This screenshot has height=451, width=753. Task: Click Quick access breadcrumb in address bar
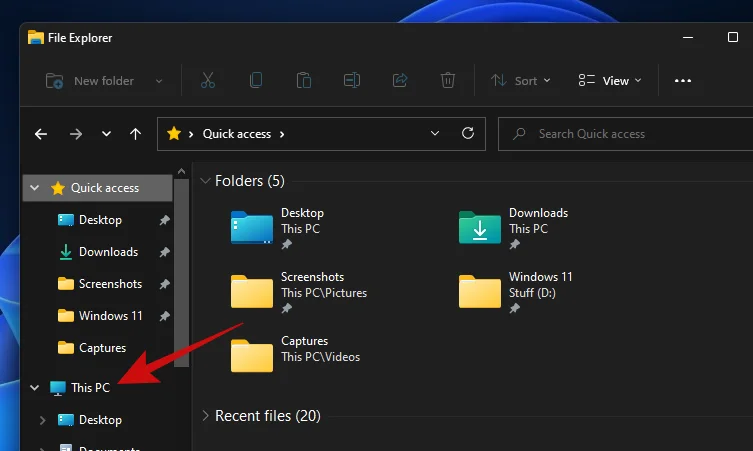click(x=237, y=134)
